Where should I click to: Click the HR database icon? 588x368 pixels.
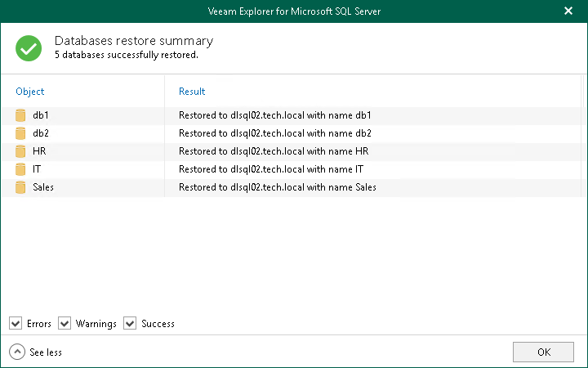click(x=21, y=151)
